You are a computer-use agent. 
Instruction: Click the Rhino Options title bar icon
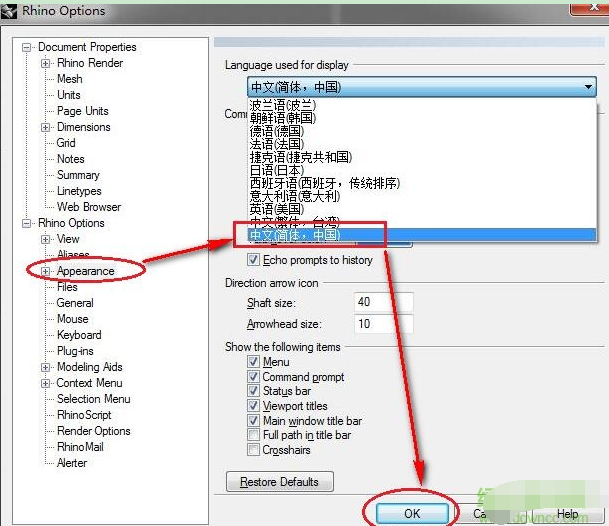coord(9,11)
